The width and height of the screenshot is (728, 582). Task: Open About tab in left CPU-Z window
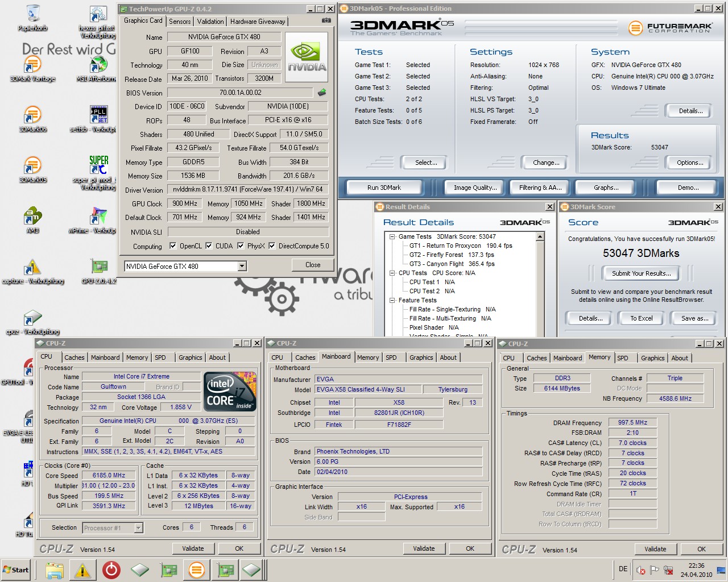(217, 357)
